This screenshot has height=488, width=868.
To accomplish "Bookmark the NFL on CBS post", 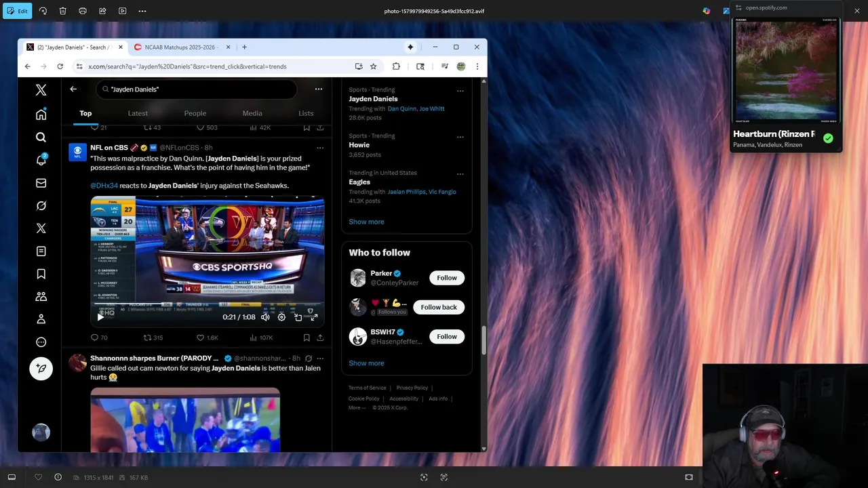I will [x=307, y=338].
